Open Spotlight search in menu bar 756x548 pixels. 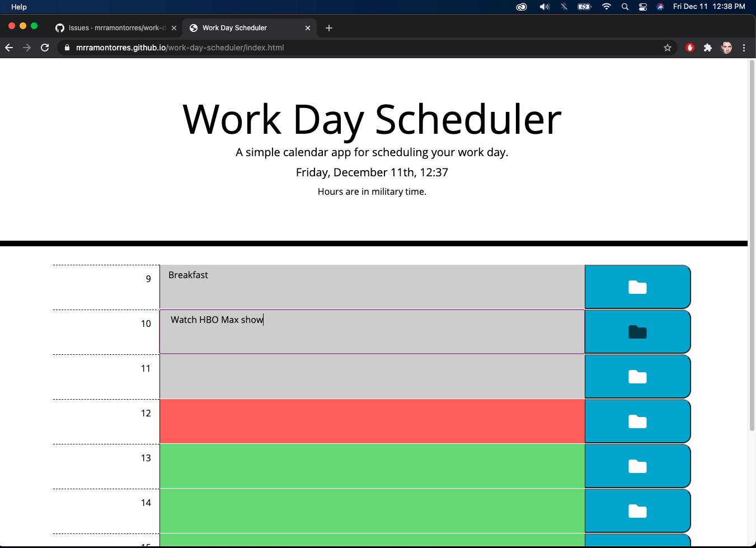point(625,7)
